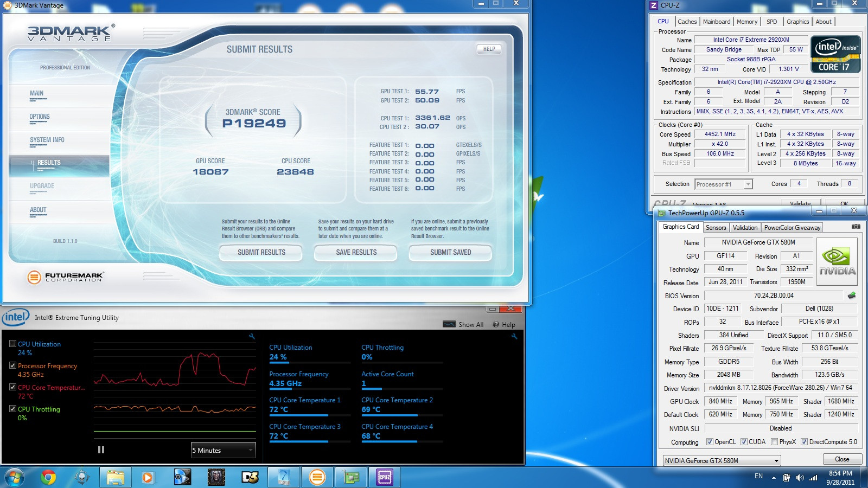This screenshot has width=868, height=488.
Task: Switch to Validation tab in GPU-Z
Action: [745, 228]
